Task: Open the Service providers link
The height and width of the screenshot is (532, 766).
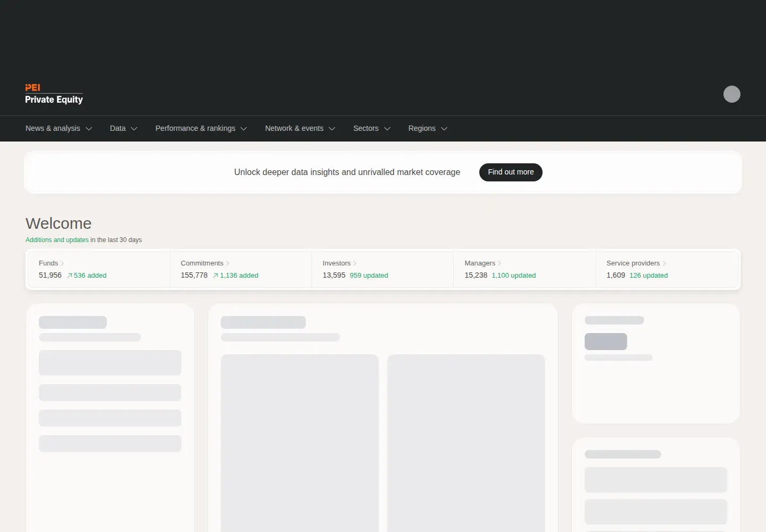Action: click(636, 263)
